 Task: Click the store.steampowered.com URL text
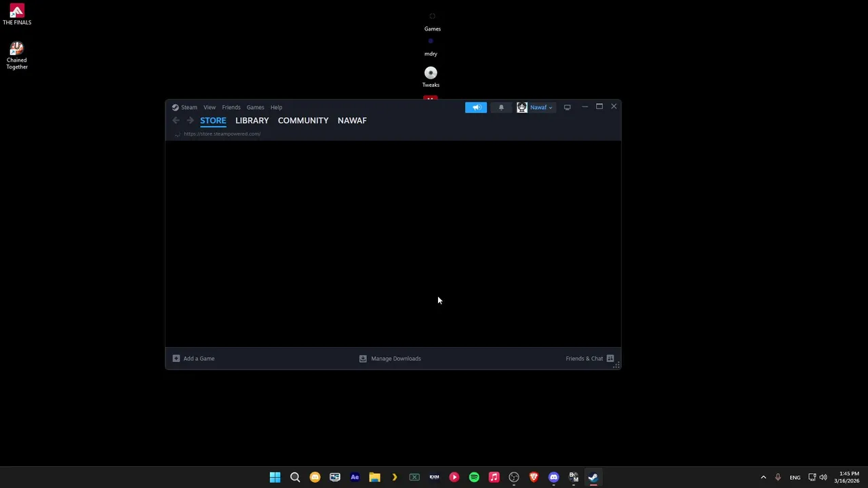222,134
